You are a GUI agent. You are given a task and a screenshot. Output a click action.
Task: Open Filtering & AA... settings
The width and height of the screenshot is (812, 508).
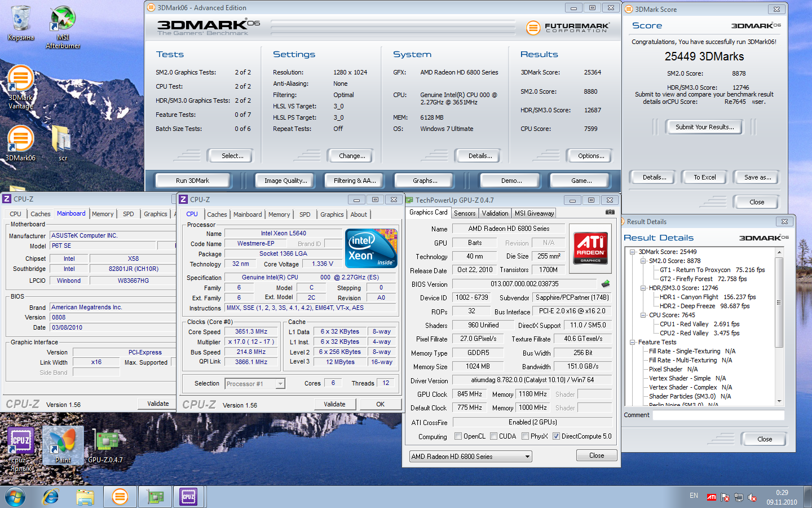pos(355,181)
